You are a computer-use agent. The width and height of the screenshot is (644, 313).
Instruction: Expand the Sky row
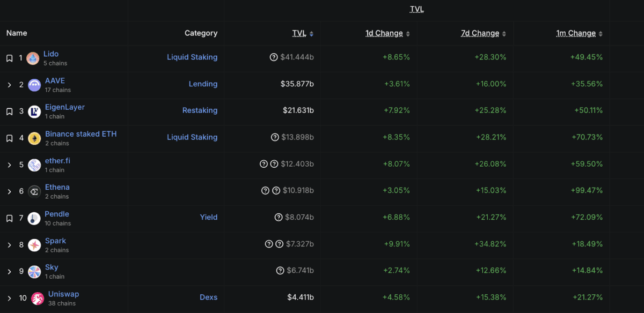tap(9, 272)
